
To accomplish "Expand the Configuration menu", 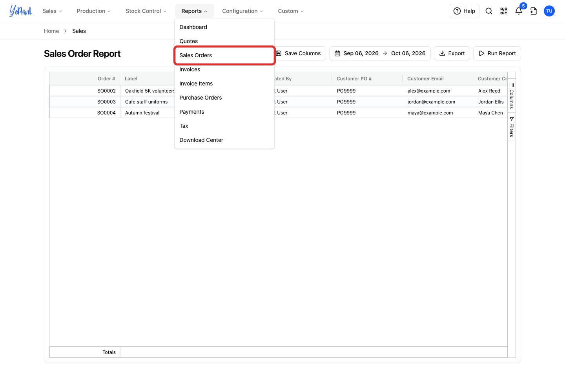I will (x=242, y=11).
